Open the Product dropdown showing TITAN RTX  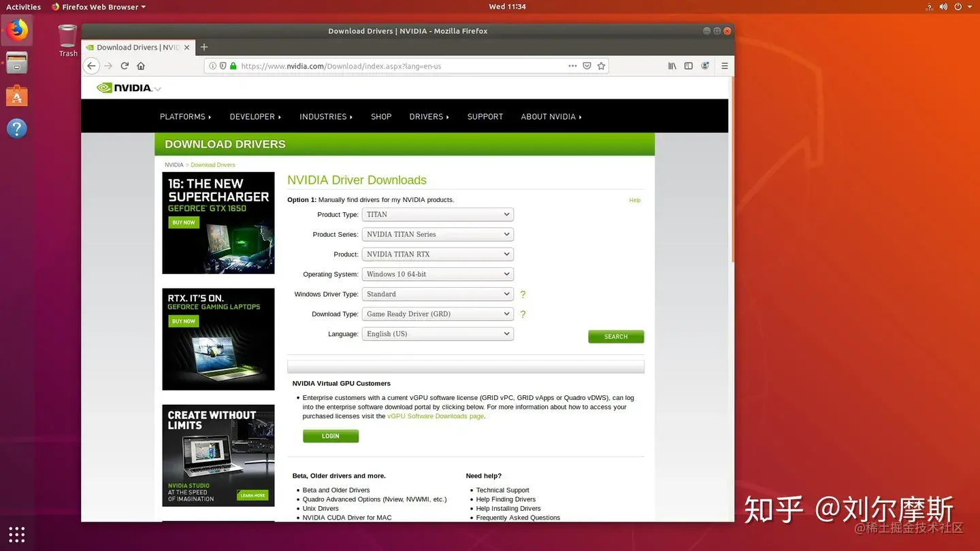pyautogui.click(x=438, y=254)
